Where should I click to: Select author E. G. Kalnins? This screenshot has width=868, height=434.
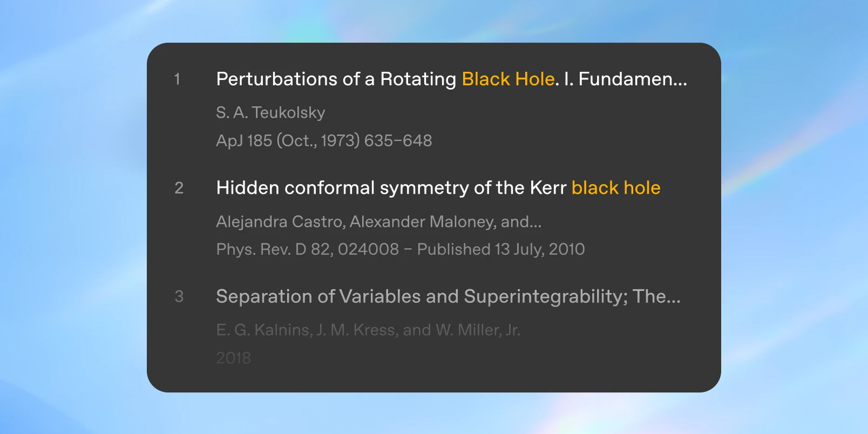pos(264,330)
